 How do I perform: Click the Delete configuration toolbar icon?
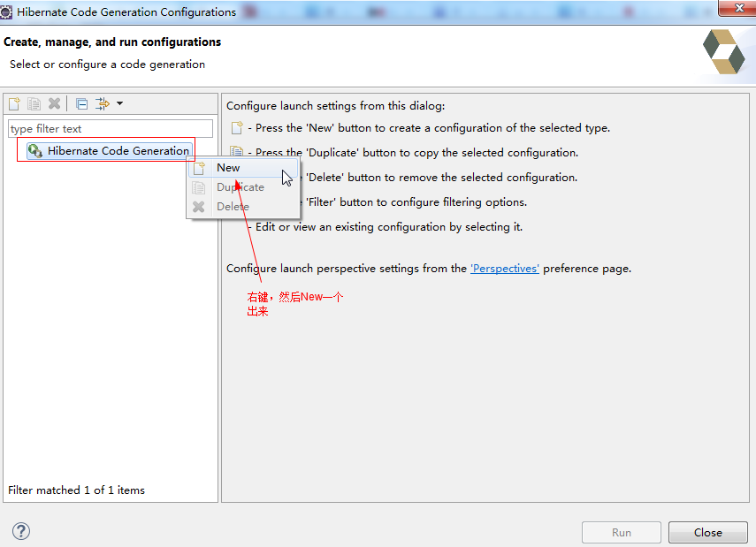click(55, 103)
